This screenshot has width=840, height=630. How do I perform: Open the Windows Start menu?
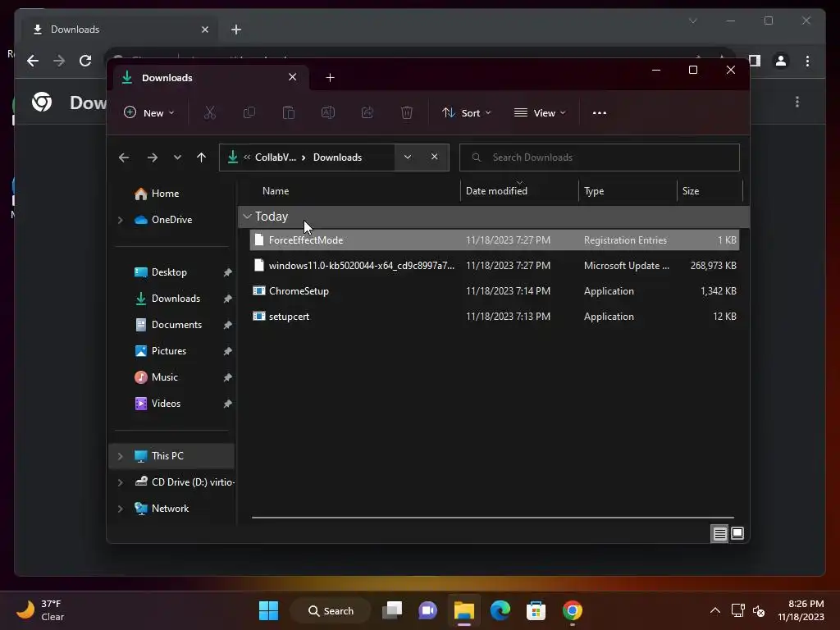point(268,610)
